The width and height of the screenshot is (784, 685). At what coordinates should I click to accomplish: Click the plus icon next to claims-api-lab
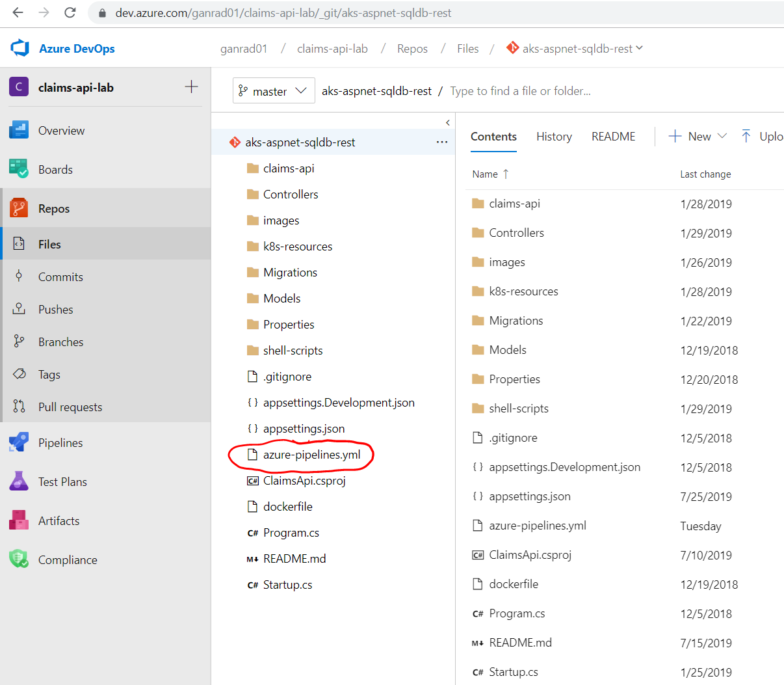(x=191, y=87)
